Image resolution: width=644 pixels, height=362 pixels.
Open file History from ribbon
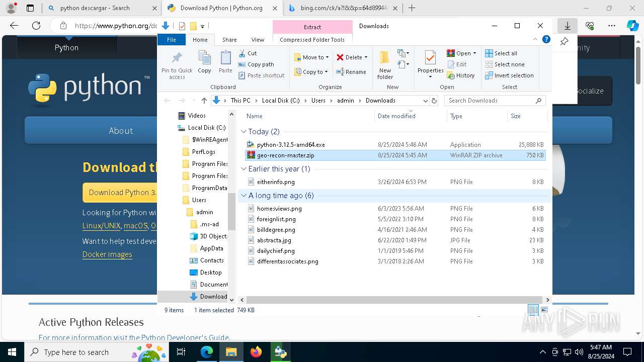click(460, 75)
